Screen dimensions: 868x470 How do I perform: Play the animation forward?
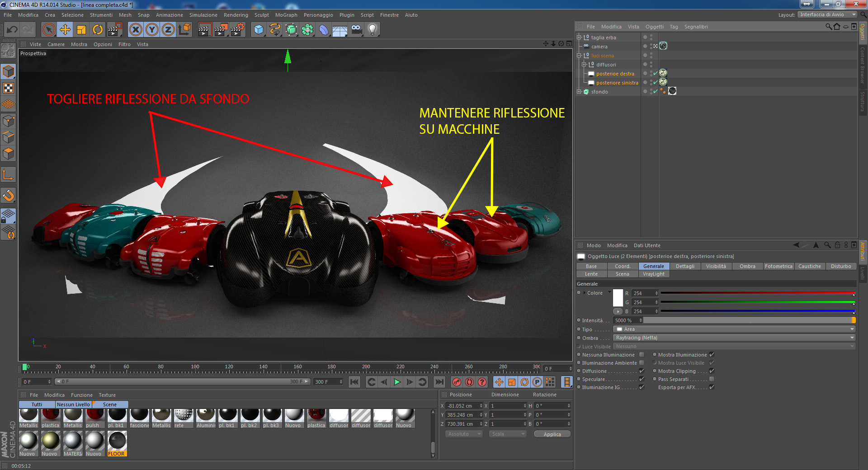point(397,382)
